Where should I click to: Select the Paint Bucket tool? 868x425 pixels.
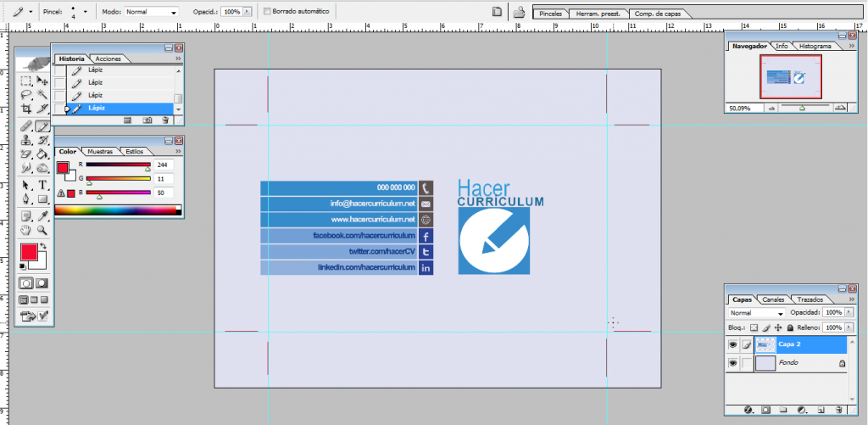tap(42, 154)
